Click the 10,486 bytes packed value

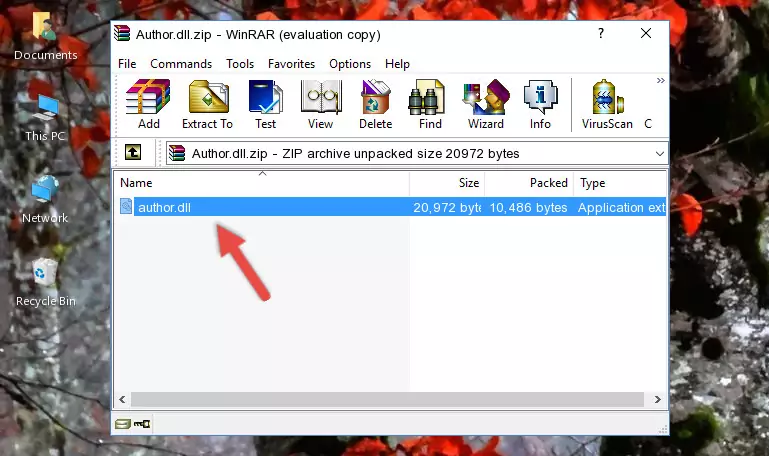[x=528, y=207]
